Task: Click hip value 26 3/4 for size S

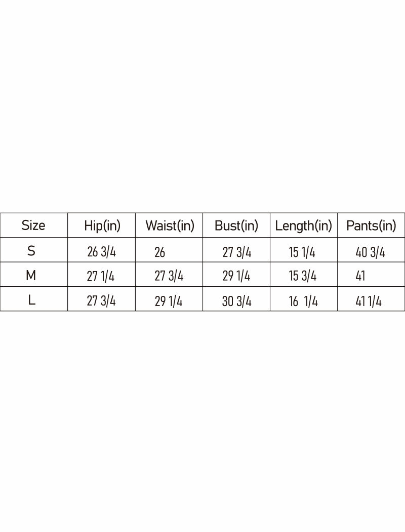Action: pyautogui.click(x=101, y=252)
